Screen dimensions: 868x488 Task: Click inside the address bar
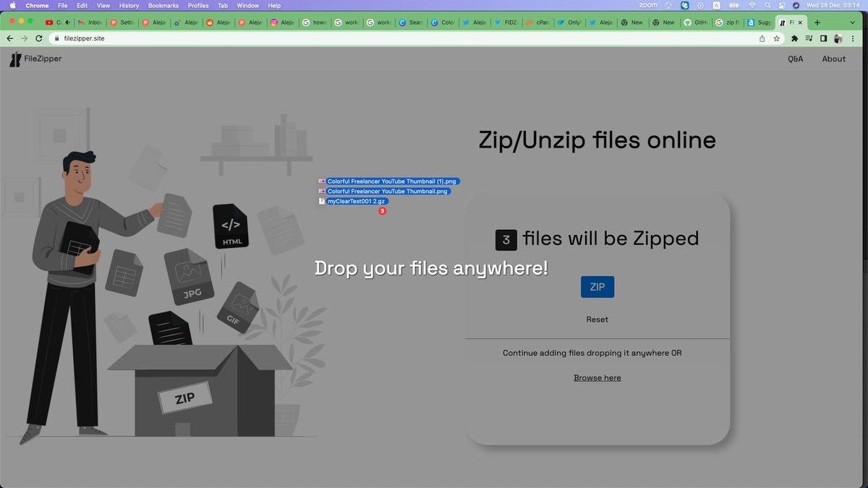[x=217, y=38]
